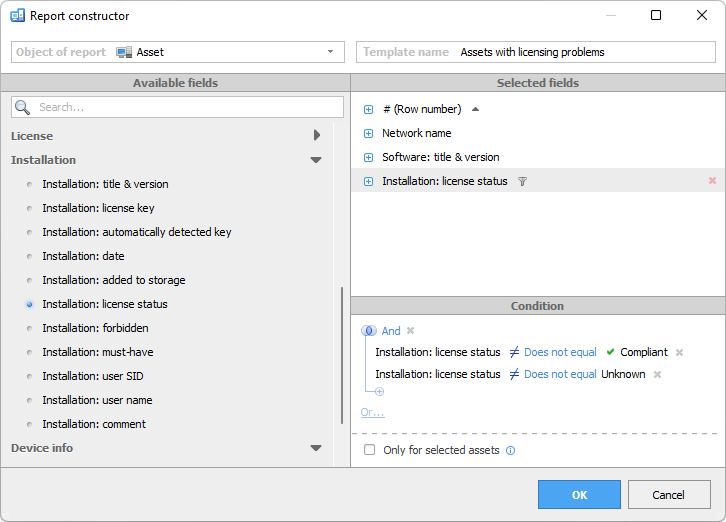Viewport: 726px width, 522px height.
Task: Collapse the Installation section
Action: tap(316, 160)
